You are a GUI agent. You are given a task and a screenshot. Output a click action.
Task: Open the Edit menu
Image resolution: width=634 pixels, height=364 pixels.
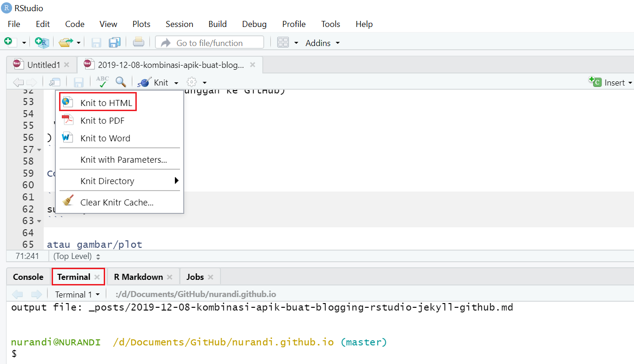click(43, 24)
